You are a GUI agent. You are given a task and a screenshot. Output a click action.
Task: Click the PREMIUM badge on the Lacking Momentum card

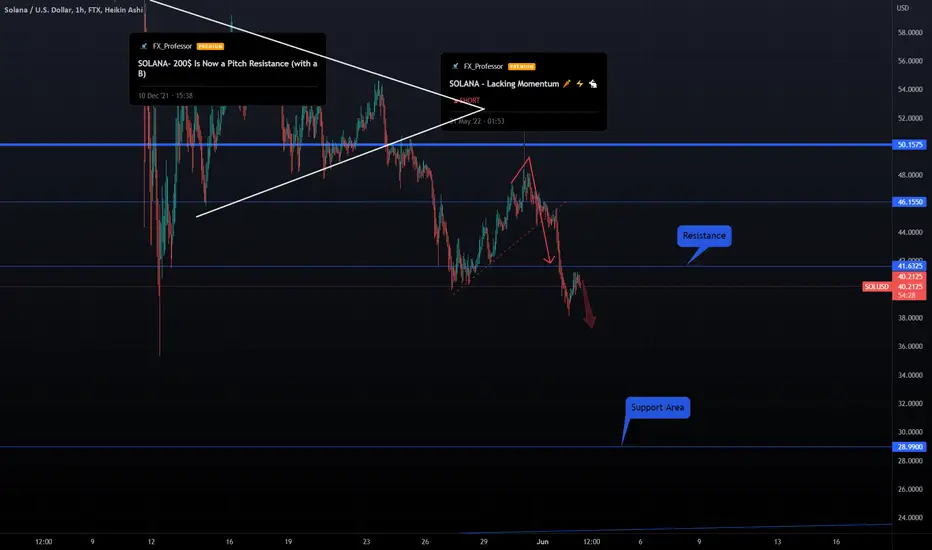(521, 67)
